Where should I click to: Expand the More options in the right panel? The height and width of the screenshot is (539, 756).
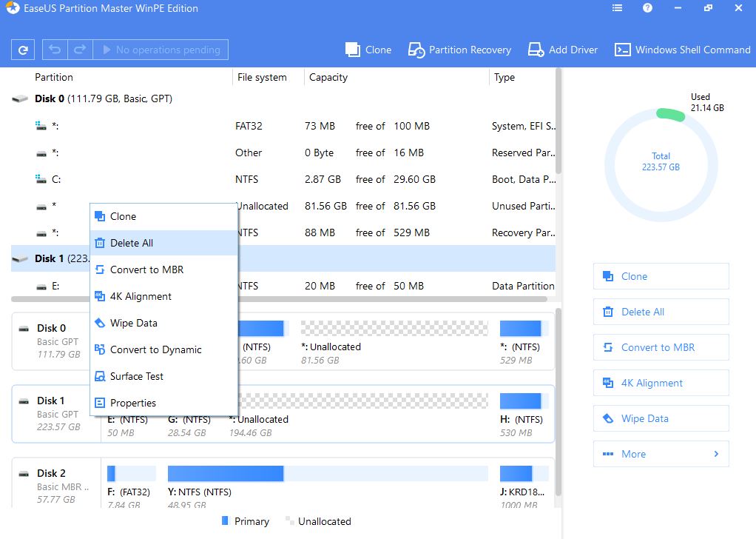661,454
